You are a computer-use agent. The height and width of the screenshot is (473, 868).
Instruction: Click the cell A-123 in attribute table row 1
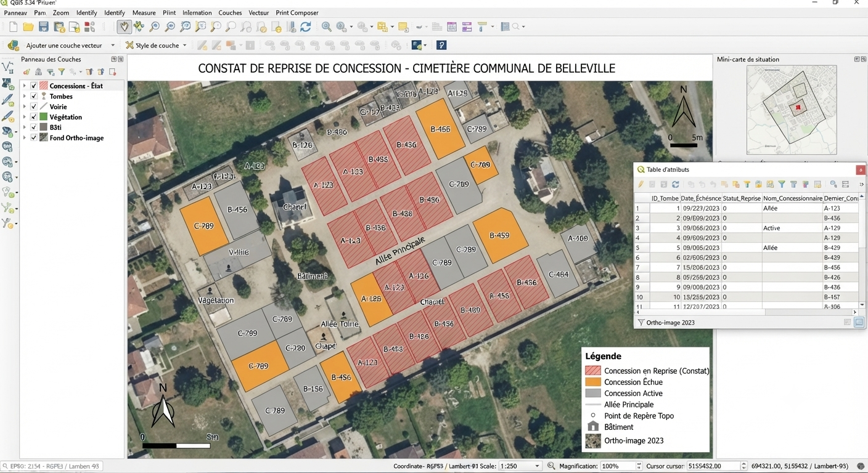tap(841, 208)
